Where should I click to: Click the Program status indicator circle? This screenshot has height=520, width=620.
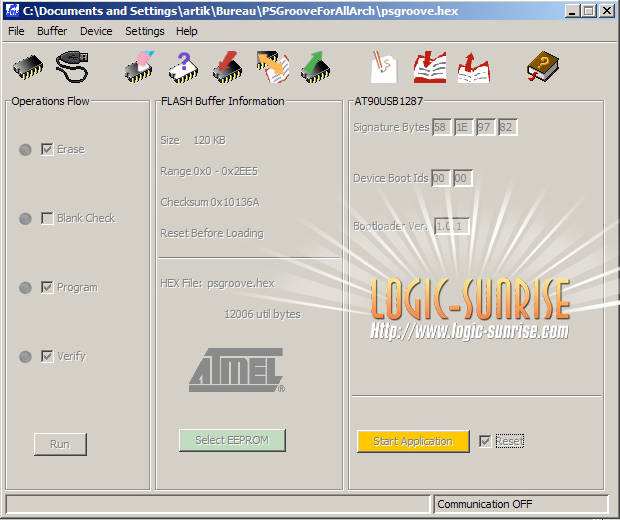[x=25, y=288]
